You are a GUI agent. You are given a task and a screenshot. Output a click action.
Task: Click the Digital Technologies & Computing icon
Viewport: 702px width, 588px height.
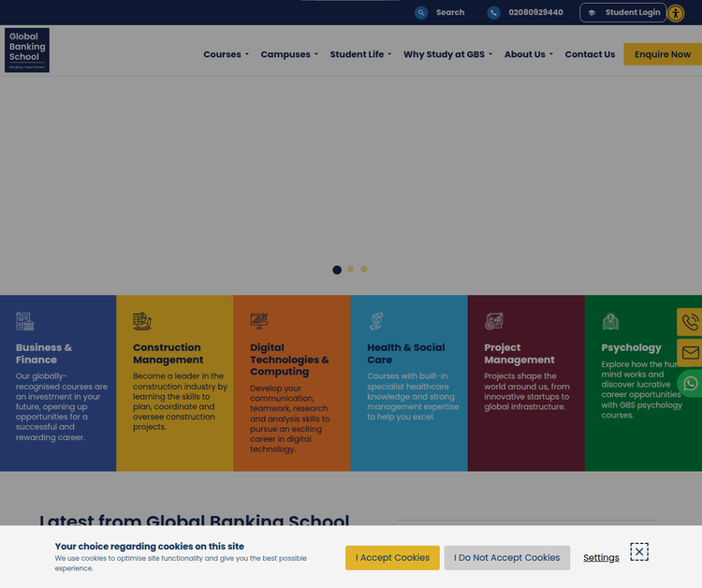[x=259, y=320]
